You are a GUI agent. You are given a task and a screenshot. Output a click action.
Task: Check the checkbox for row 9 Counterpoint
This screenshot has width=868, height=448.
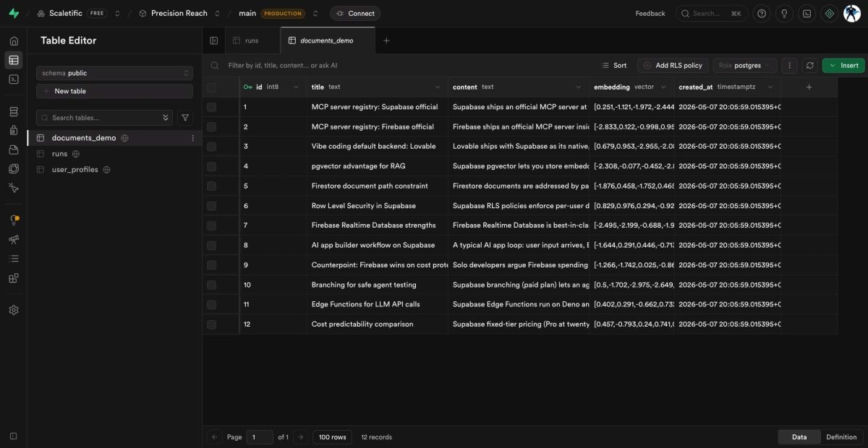pos(211,264)
